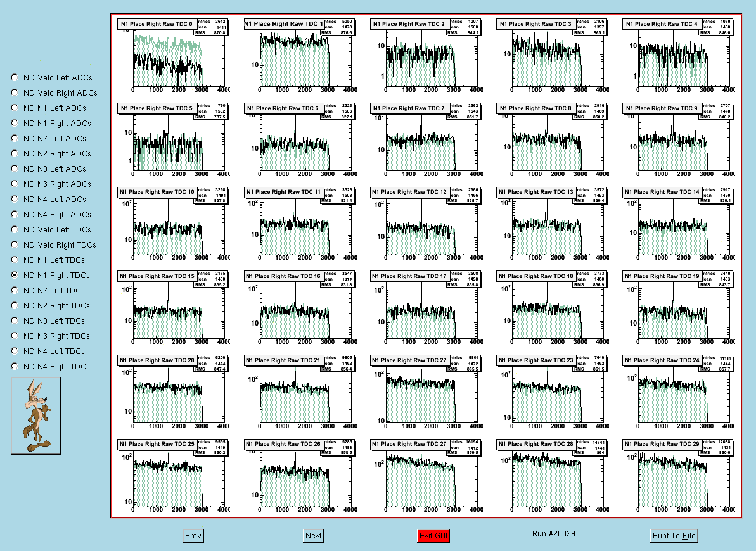
Task: Choose ND N3 Left TDCs
Action: click(15, 320)
